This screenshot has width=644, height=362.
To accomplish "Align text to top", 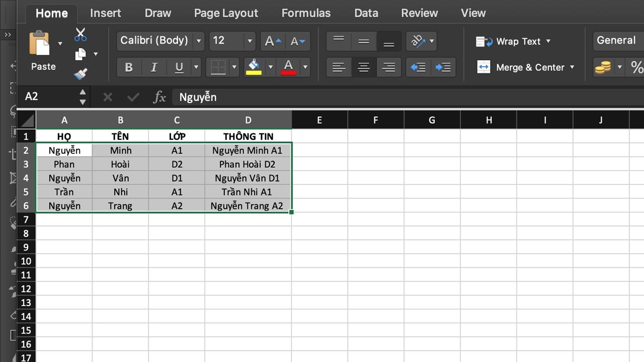I will 339,41.
